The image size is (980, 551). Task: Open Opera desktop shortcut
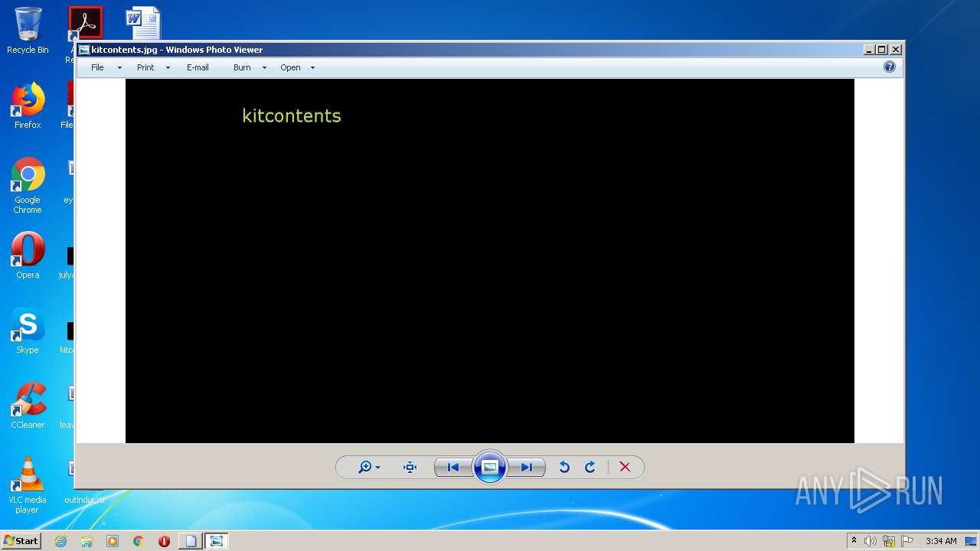(28, 256)
